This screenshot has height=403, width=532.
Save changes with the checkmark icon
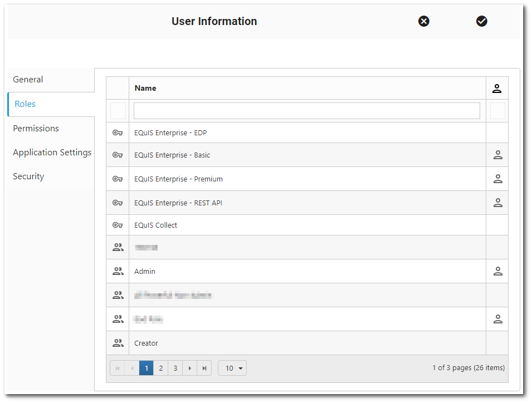(481, 21)
